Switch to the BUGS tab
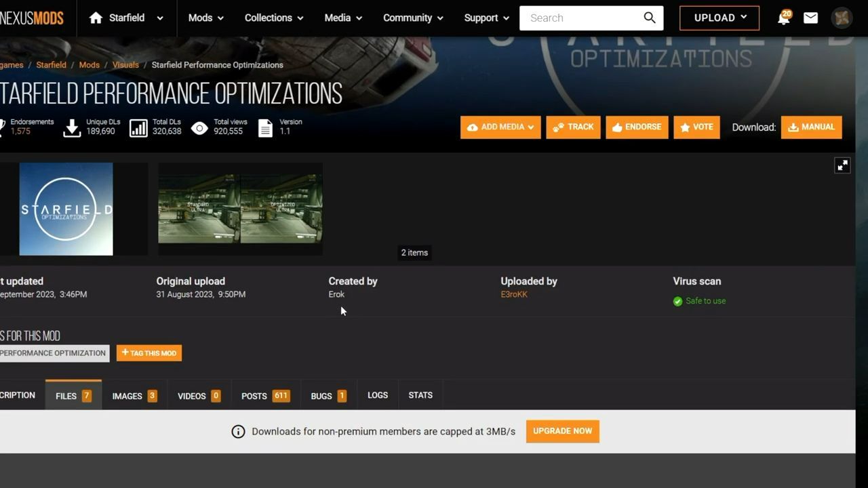The image size is (868, 488). (x=328, y=396)
